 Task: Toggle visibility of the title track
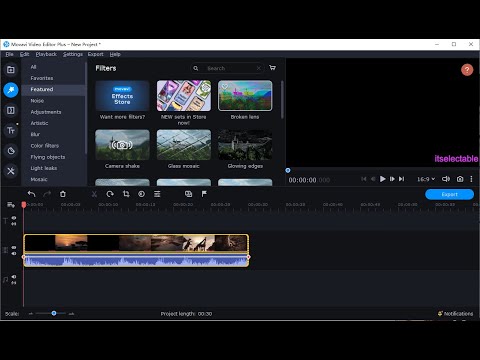pos(14,218)
